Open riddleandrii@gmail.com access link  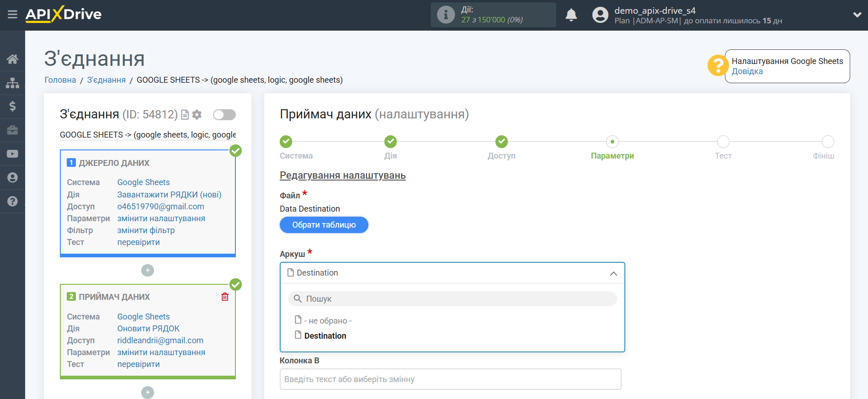(x=160, y=340)
